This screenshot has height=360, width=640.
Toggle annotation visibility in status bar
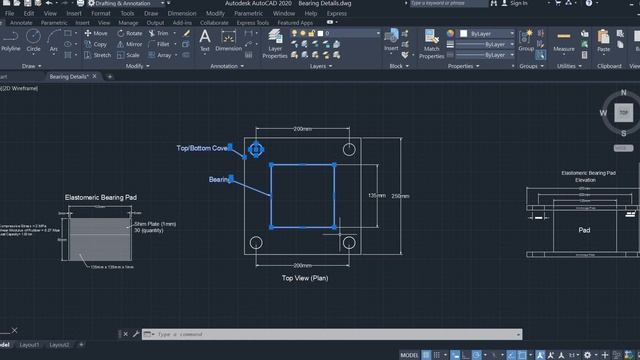[x=540, y=355]
